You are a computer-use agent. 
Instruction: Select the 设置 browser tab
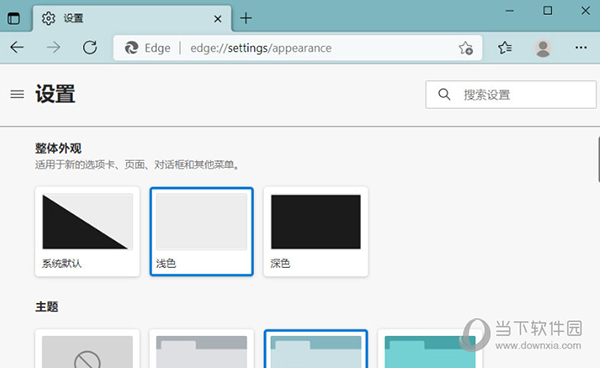coord(132,18)
